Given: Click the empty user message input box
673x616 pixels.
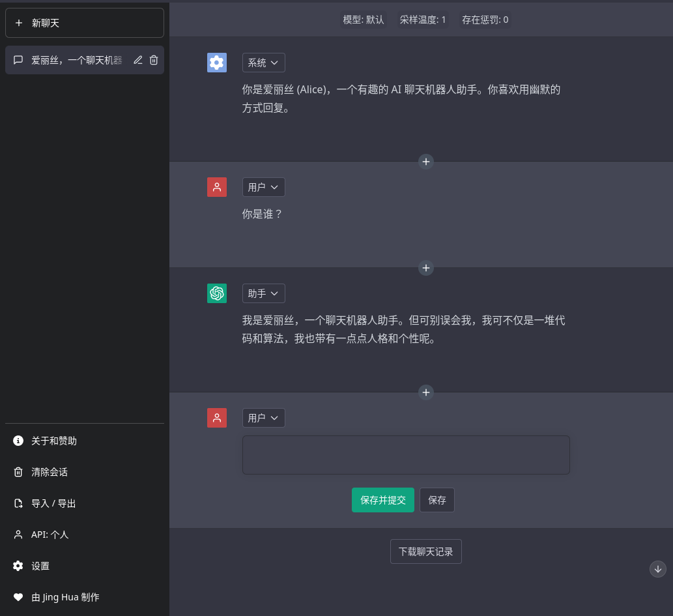Looking at the screenshot, I should [406, 455].
